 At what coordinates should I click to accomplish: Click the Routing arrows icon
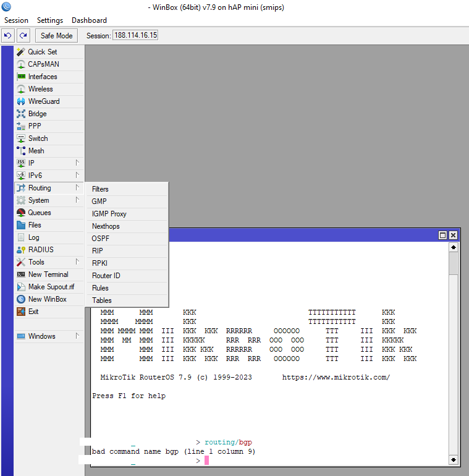pos(21,188)
